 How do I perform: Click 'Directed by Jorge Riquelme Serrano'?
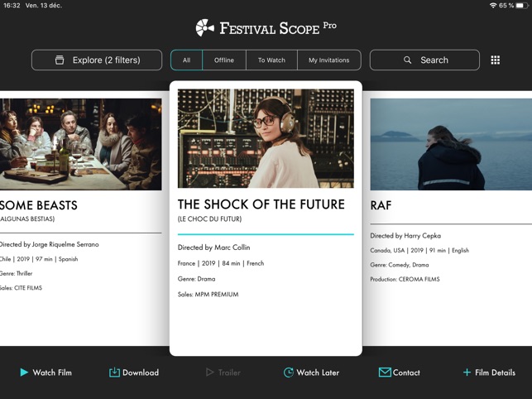[49, 244]
